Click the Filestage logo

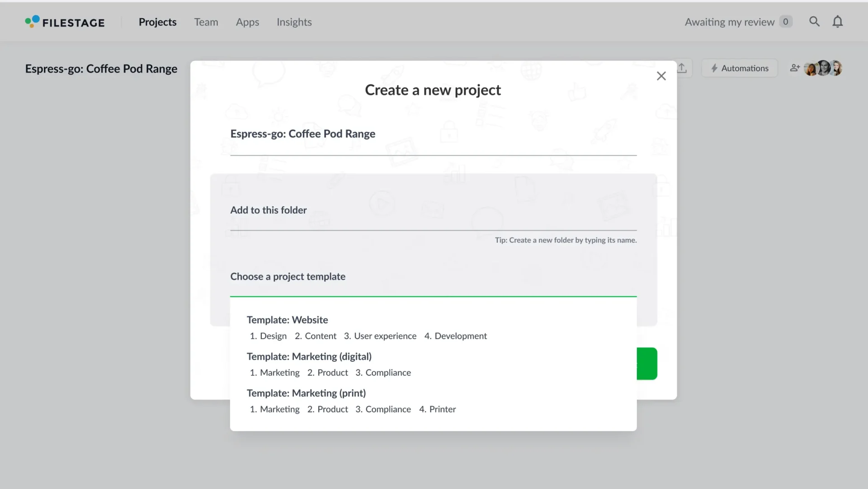(x=65, y=22)
